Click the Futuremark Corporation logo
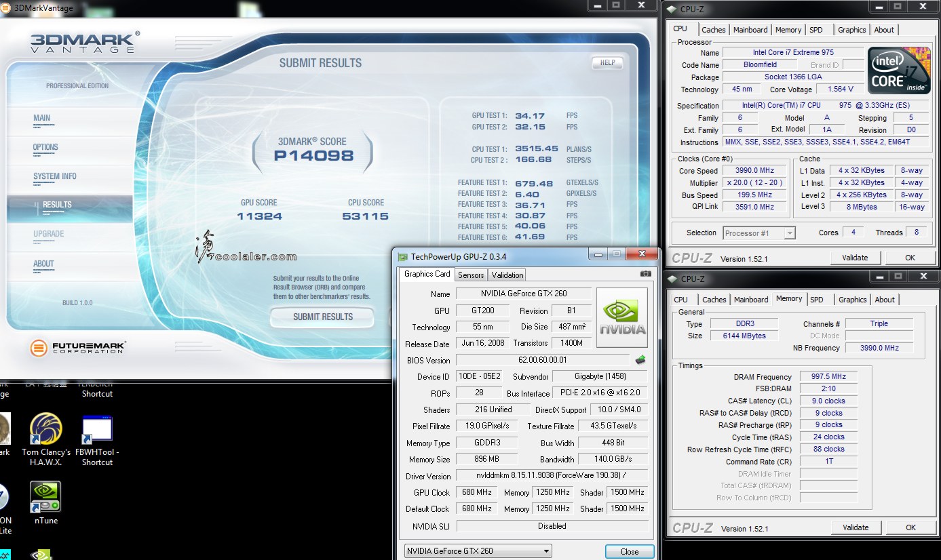The image size is (941, 560). pyautogui.click(x=78, y=348)
